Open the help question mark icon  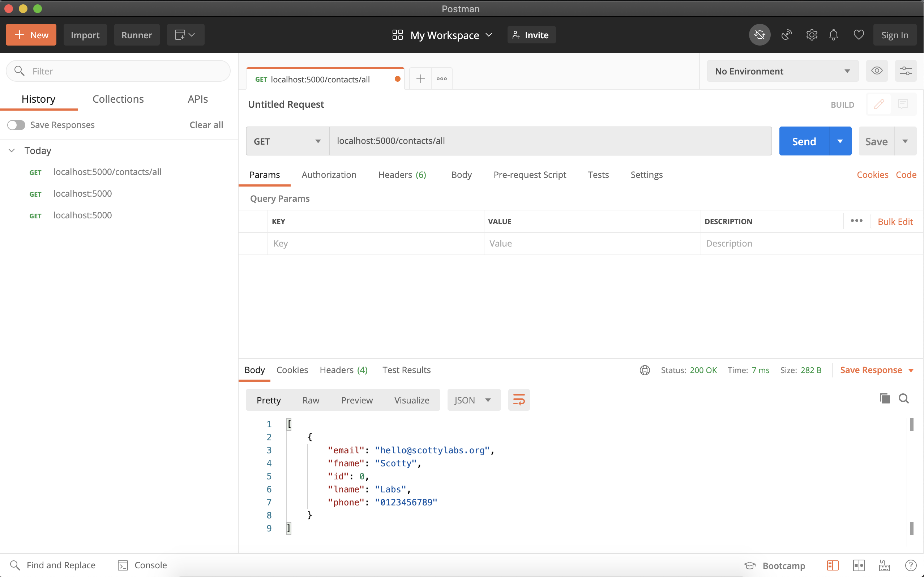[911, 565]
